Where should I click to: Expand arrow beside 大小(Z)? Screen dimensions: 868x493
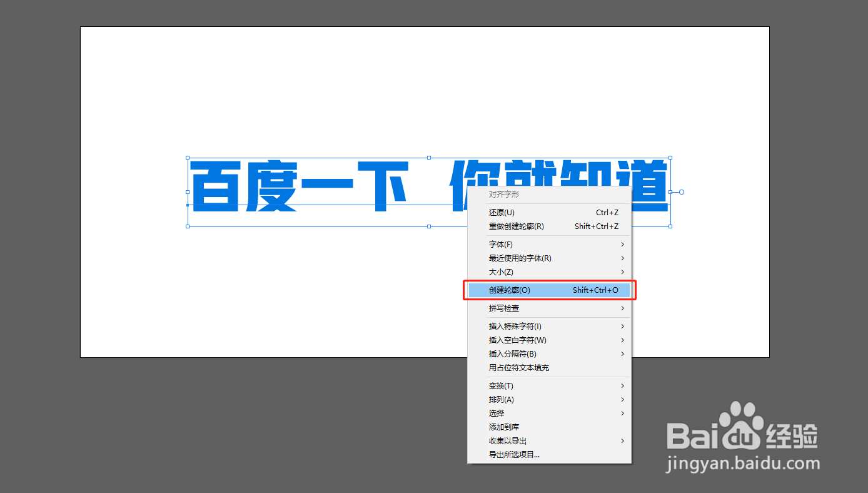pos(623,272)
